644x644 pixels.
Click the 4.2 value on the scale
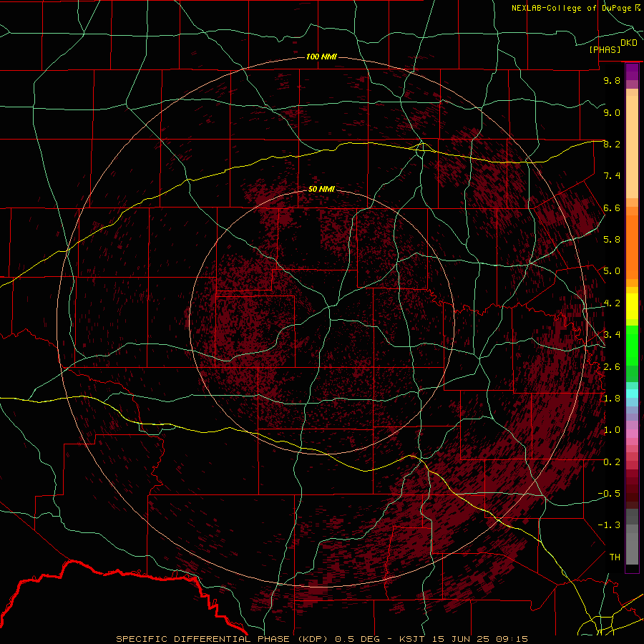pyautogui.click(x=612, y=303)
